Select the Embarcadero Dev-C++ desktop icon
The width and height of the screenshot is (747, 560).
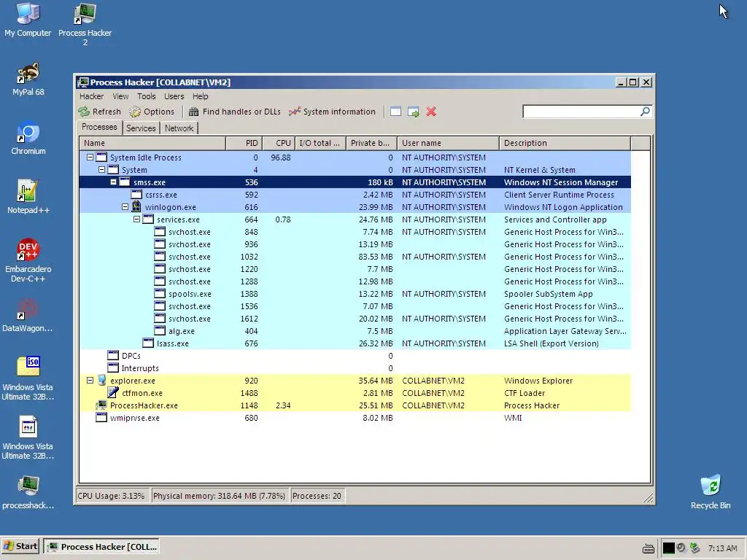coord(28,260)
